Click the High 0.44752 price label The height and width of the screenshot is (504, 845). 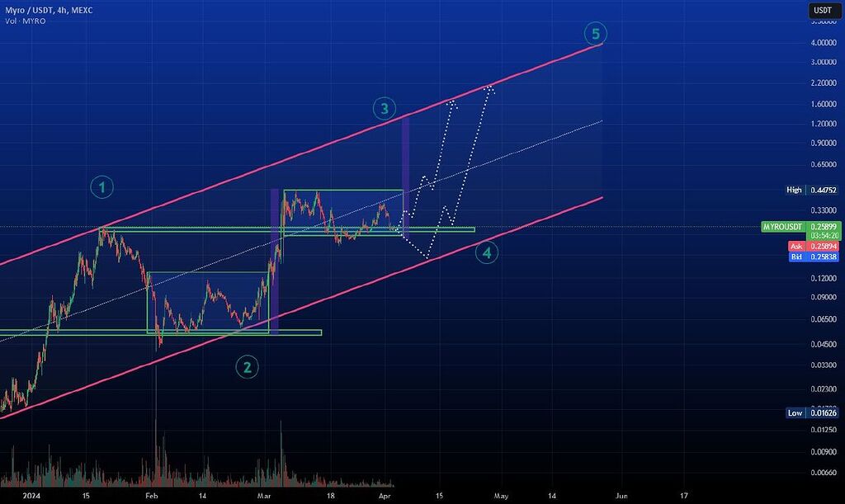pos(814,190)
